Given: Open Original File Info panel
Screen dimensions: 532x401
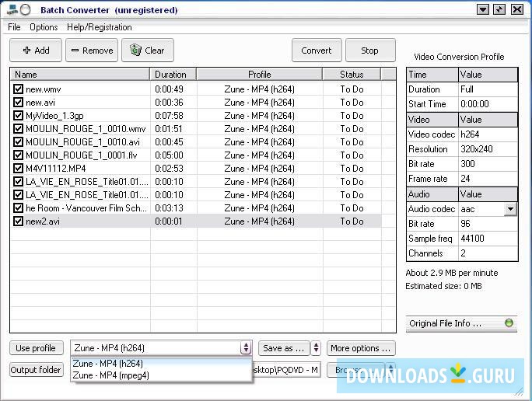Looking at the screenshot, I should pyautogui.click(x=461, y=323).
